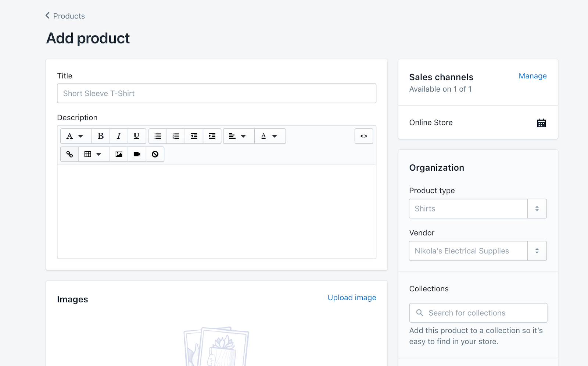The image size is (588, 366).
Task: Go back to Products page
Action: click(65, 16)
